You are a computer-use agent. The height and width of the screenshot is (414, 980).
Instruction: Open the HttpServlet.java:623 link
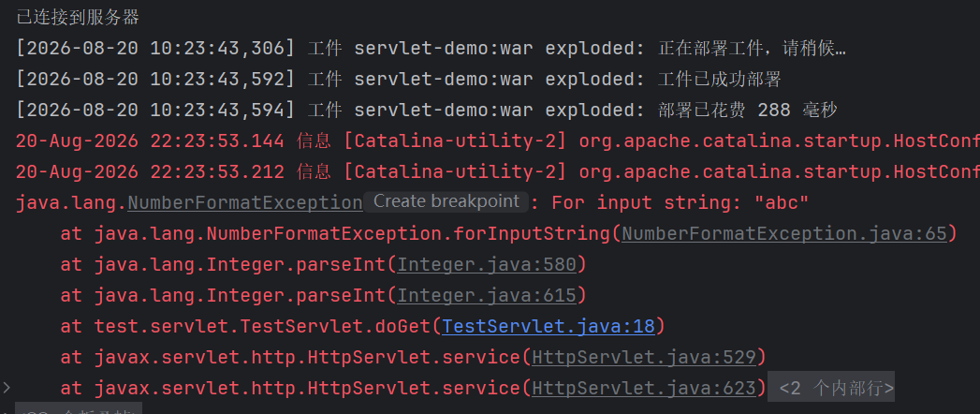(644, 389)
